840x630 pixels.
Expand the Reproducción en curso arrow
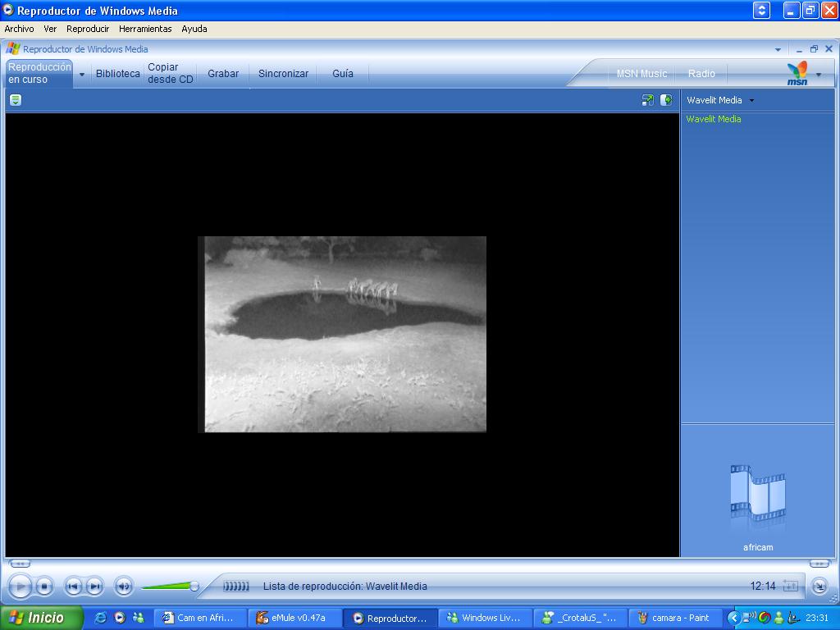(x=81, y=74)
